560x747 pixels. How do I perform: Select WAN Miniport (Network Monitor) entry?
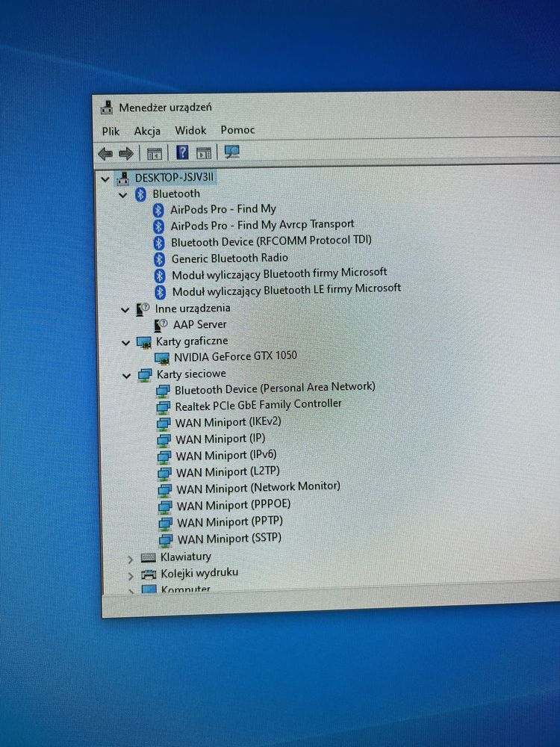point(258,488)
